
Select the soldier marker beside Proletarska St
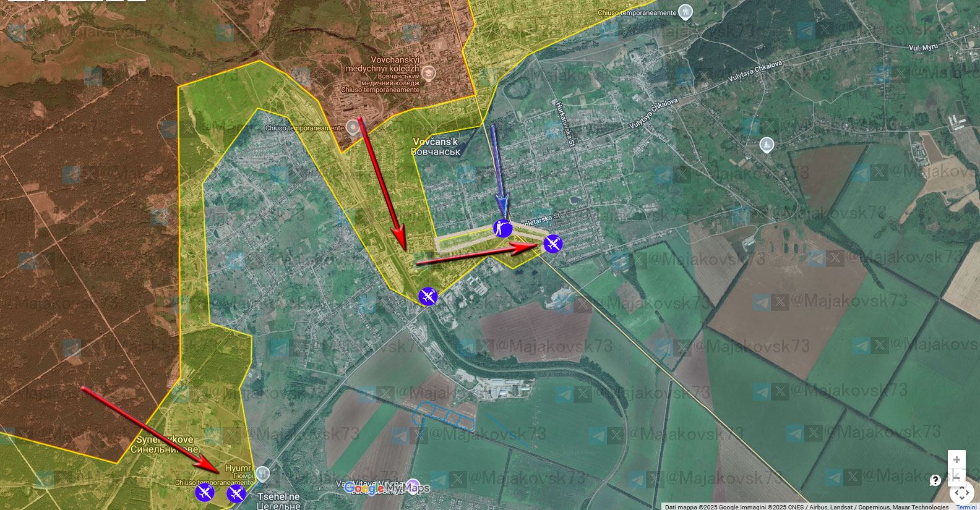[502, 228]
